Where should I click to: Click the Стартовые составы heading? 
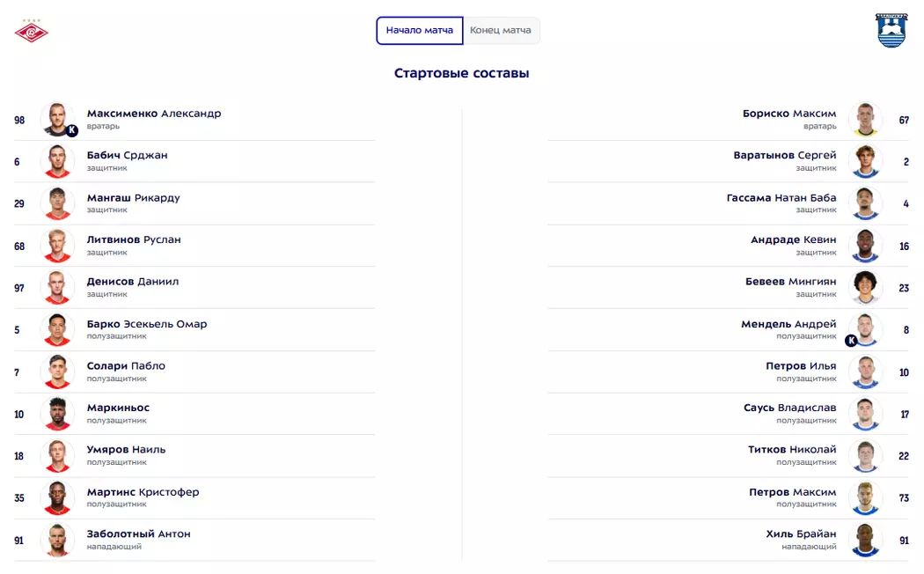pyautogui.click(x=461, y=74)
